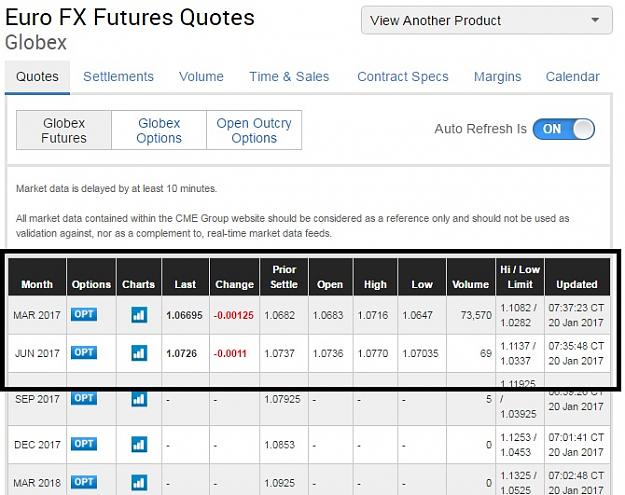Switch to the Settlements tab
The width and height of the screenshot is (625, 495).
coord(118,77)
